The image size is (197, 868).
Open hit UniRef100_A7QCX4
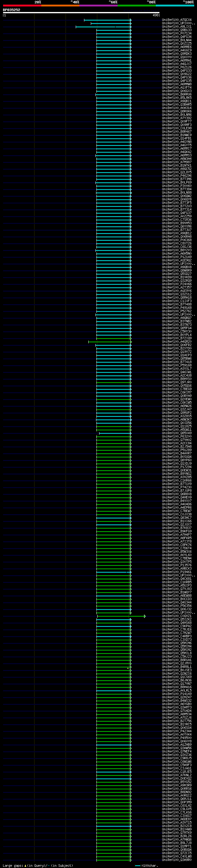click(x=177, y=20)
